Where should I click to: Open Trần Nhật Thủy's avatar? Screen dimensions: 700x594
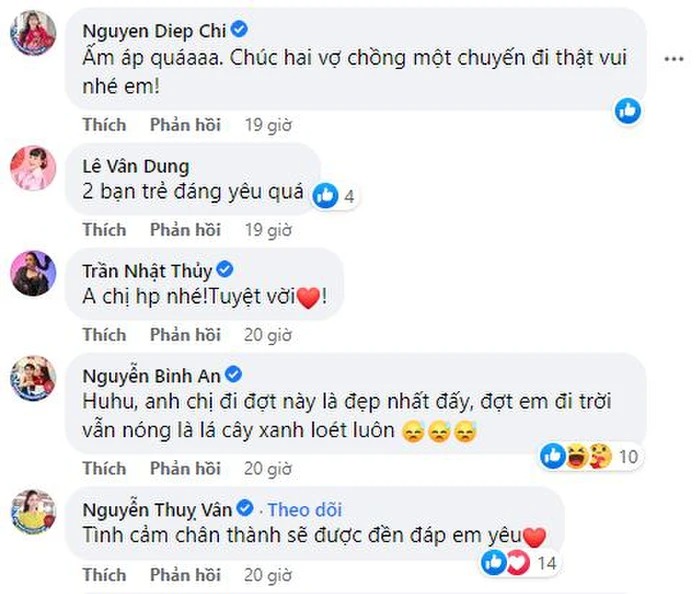click(31, 272)
